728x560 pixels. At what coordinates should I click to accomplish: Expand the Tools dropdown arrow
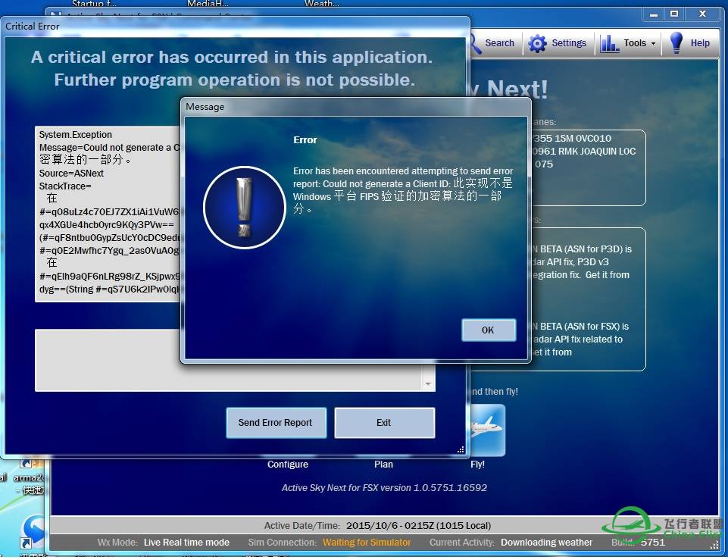point(652,44)
